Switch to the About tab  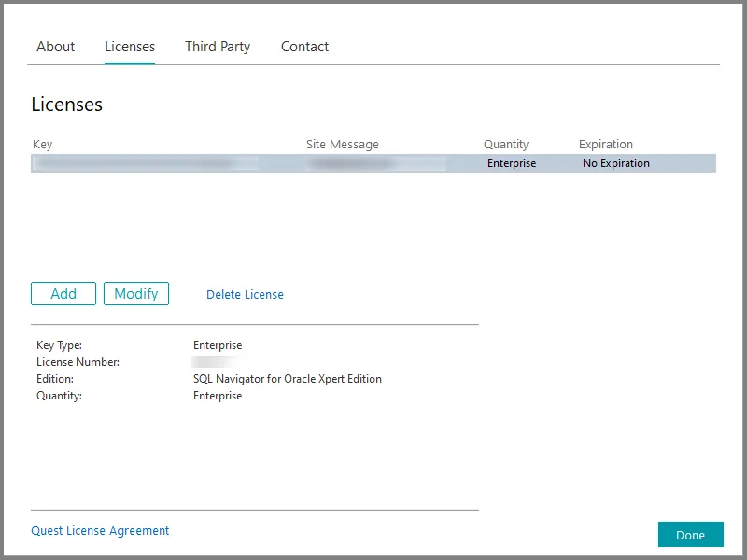pyautogui.click(x=56, y=47)
